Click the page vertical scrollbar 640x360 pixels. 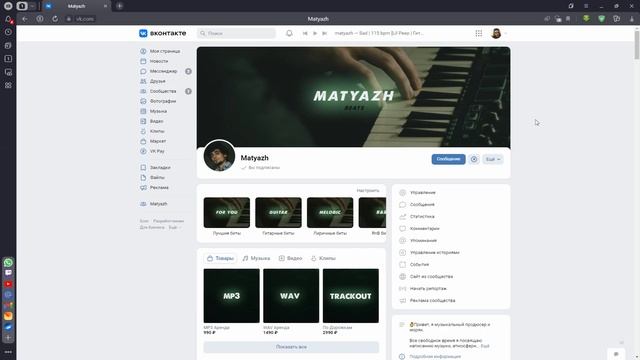[637, 44]
